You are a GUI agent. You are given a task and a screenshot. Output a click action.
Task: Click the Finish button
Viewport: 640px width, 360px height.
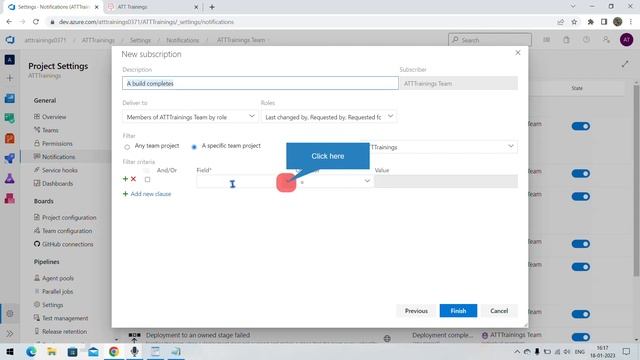[458, 311]
